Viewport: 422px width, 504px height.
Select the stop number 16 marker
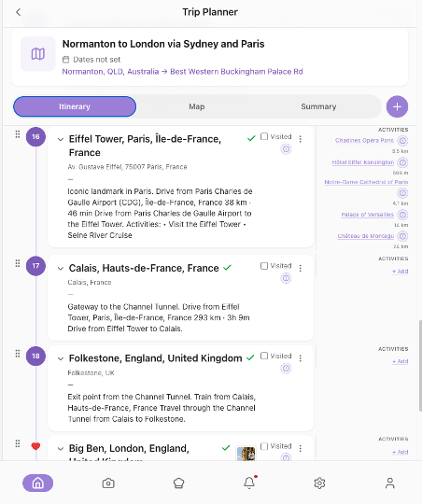coord(35,136)
